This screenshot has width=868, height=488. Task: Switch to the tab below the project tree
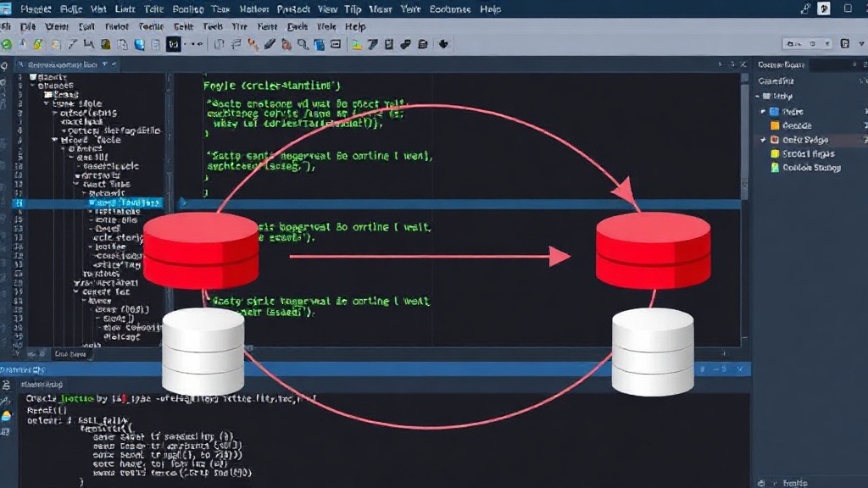tap(70, 354)
